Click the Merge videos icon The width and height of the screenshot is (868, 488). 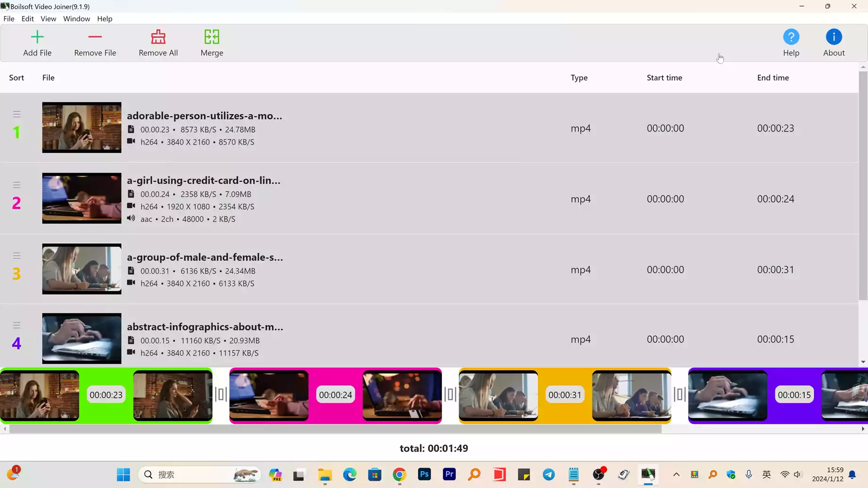[212, 37]
